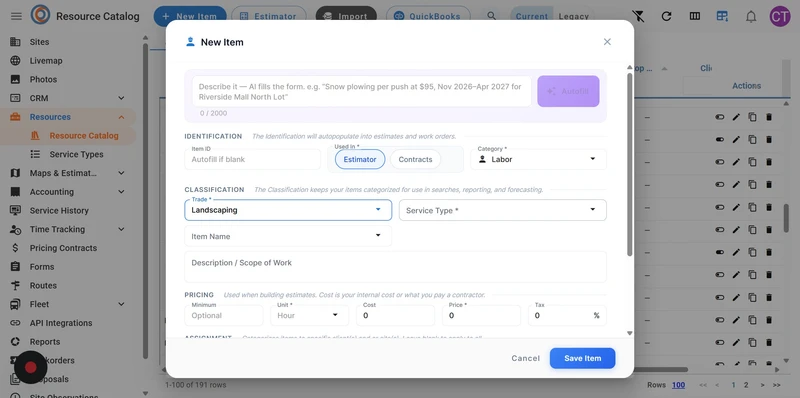Open the hamburger navigation menu
The height and width of the screenshot is (398, 800).
tap(16, 16)
